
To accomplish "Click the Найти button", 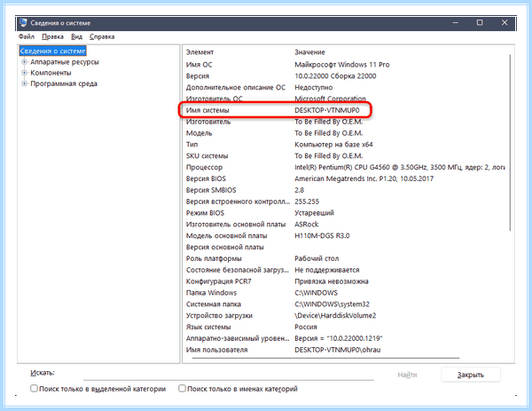I will [x=407, y=375].
